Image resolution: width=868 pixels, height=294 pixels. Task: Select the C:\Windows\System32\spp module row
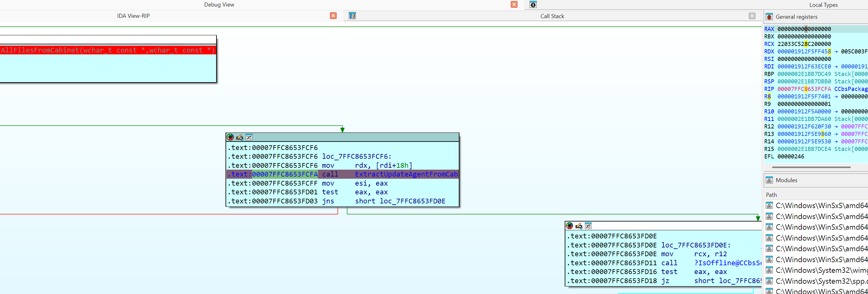pos(816,281)
